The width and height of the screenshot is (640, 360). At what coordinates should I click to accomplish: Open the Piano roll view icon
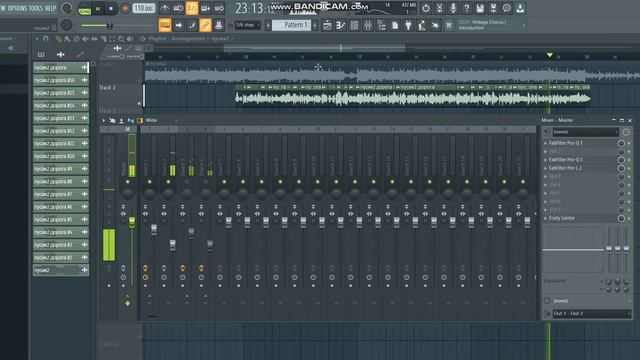point(340,25)
